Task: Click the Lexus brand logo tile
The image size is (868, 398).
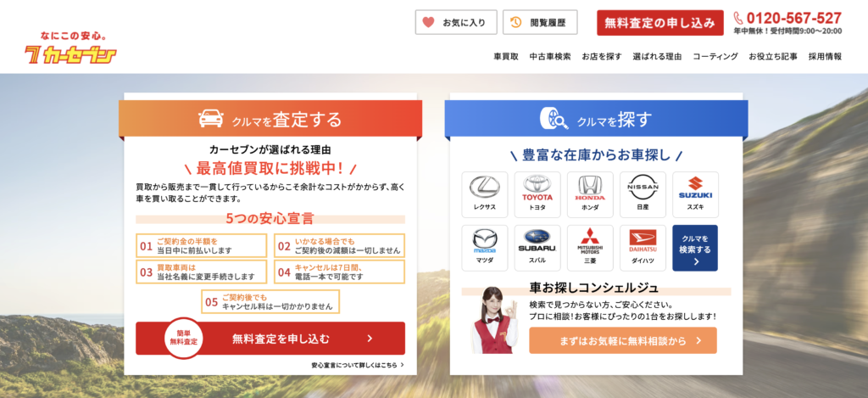Action: pyautogui.click(x=485, y=194)
